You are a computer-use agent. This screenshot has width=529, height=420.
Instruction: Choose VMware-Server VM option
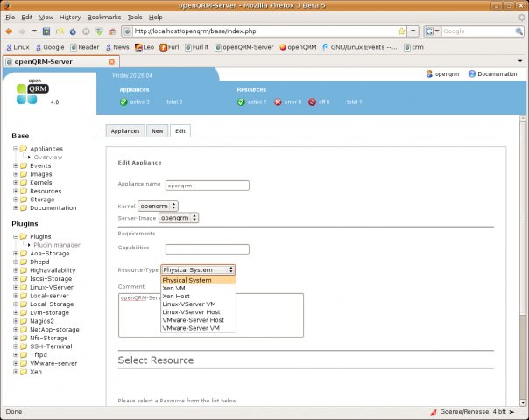(x=198, y=328)
